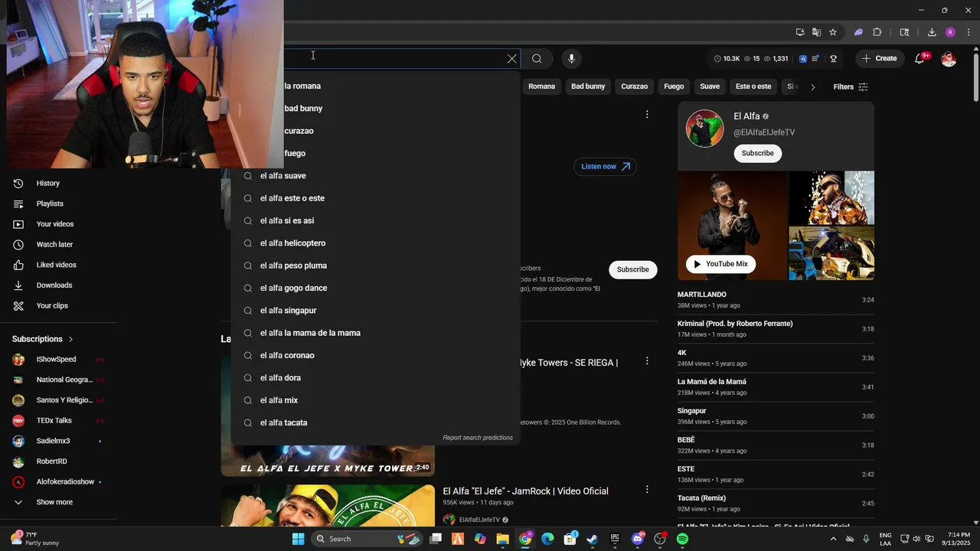Viewport: 980px width, 551px height.
Task: Clear the YouTube search box with X
Action: (512, 59)
